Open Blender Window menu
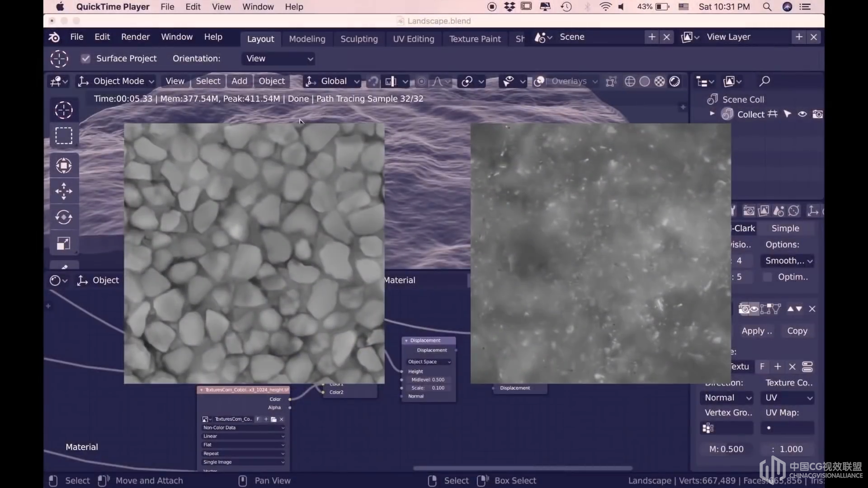The width and height of the screenshot is (868, 488). (177, 37)
